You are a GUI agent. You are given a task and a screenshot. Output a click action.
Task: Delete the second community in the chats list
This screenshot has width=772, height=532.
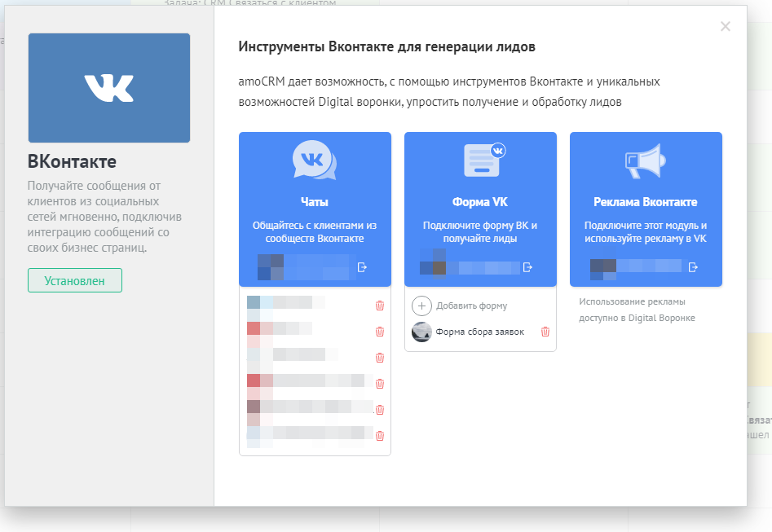tap(379, 332)
